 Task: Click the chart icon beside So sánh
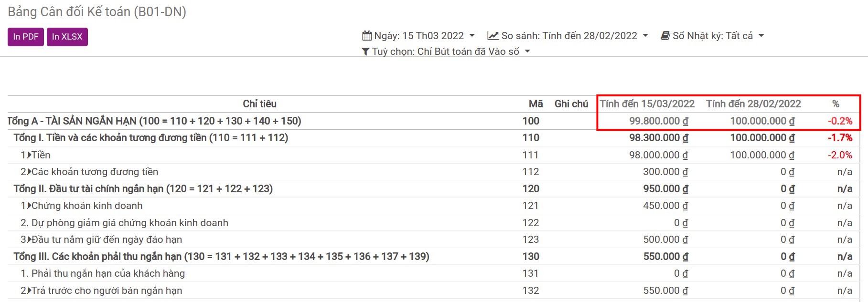coord(493,36)
